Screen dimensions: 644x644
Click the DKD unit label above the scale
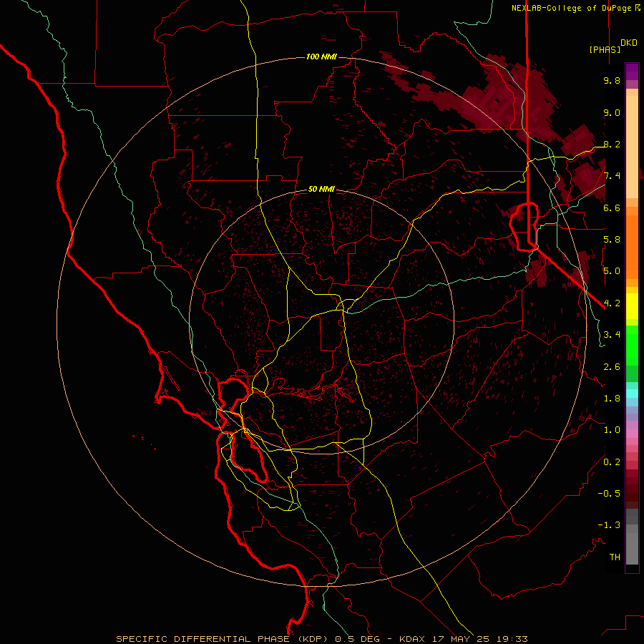629,43
